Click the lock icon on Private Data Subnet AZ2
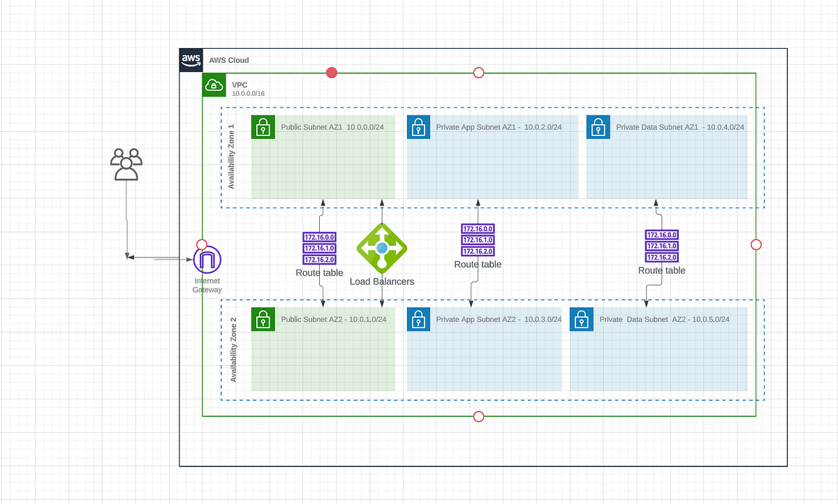This screenshot has height=504, width=838. click(581, 319)
